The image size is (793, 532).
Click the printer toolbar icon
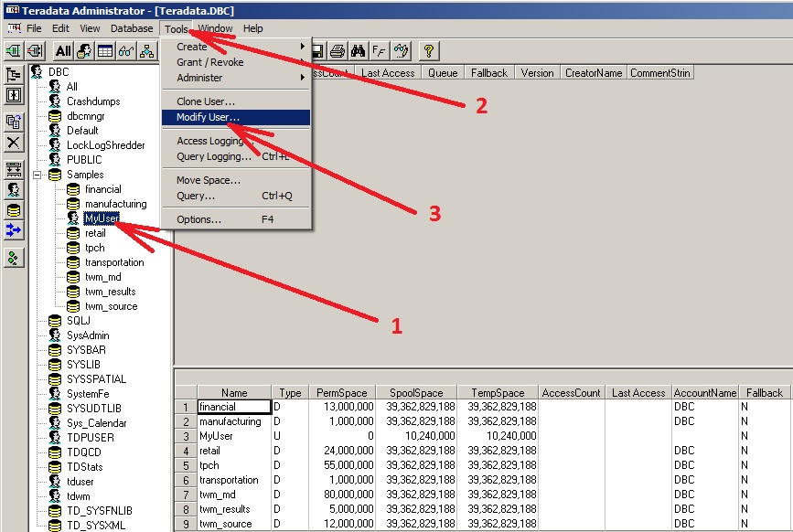coord(338,51)
